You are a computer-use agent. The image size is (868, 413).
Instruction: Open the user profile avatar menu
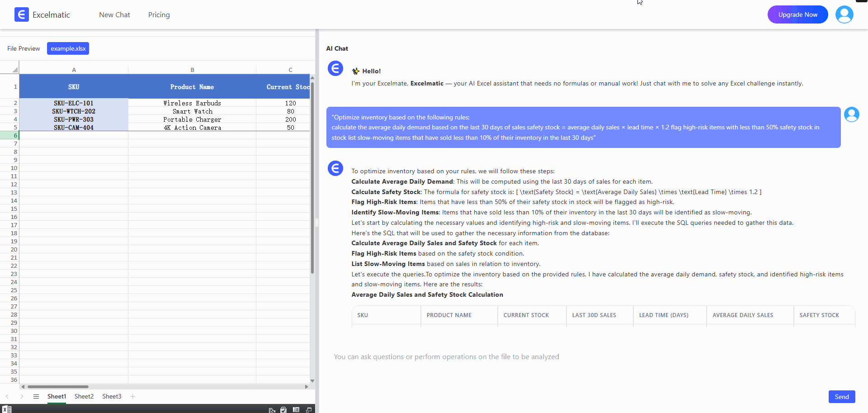(844, 14)
